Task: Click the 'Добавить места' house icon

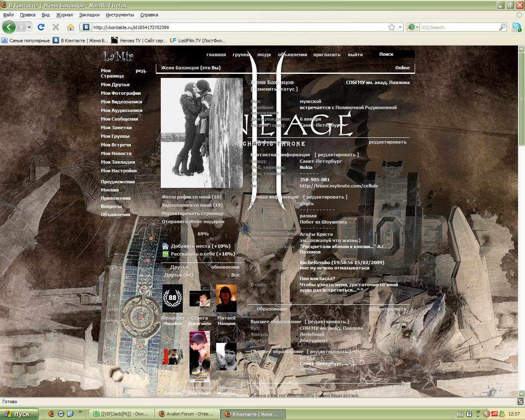Action: [165, 246]
